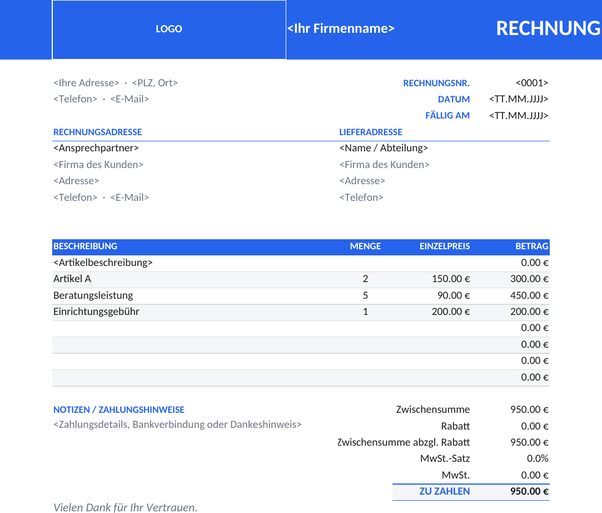
Task: Click quantity 1 for Einrichtungsgebühr
Action: [365, 311]
